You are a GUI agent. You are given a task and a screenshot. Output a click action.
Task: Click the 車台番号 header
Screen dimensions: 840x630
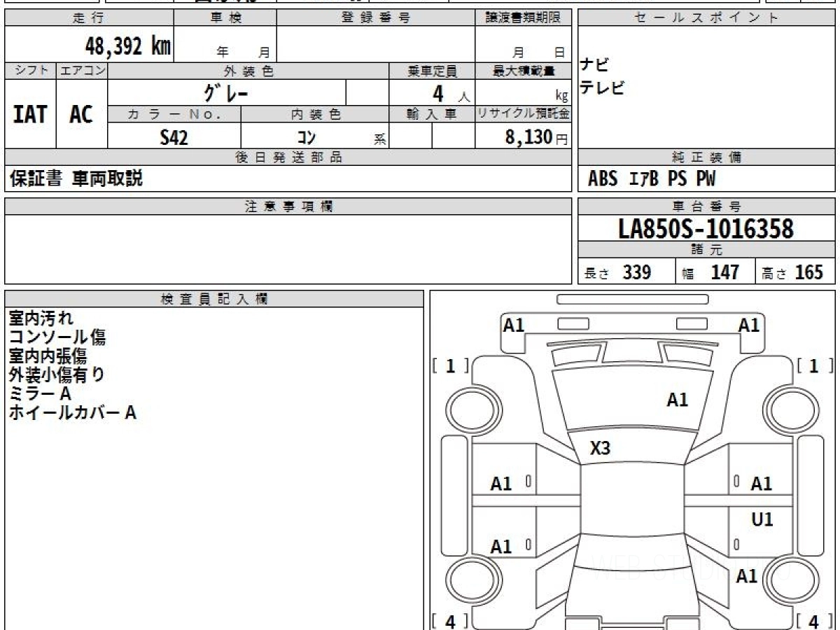pyautogui.click(x=706, y=206)
